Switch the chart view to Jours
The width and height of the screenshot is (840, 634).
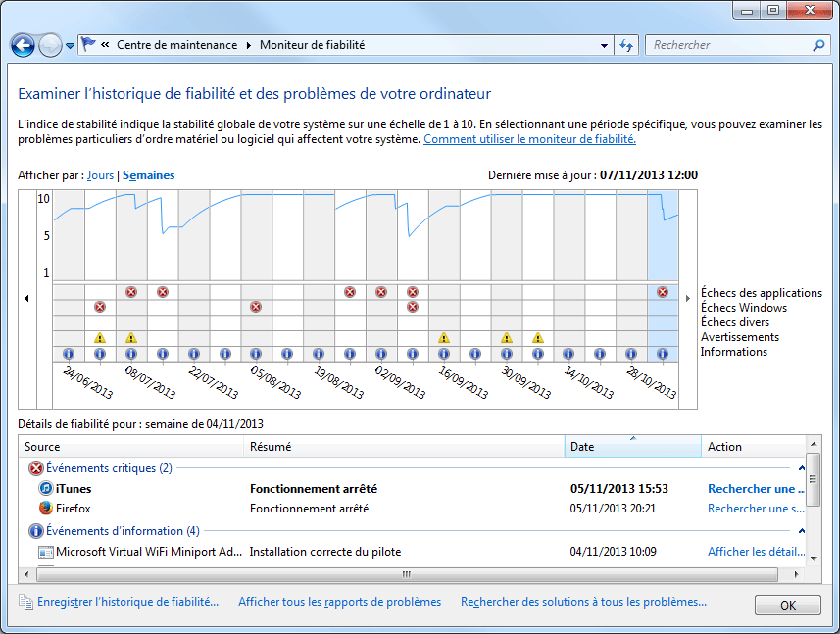click(x=101, y=175)
